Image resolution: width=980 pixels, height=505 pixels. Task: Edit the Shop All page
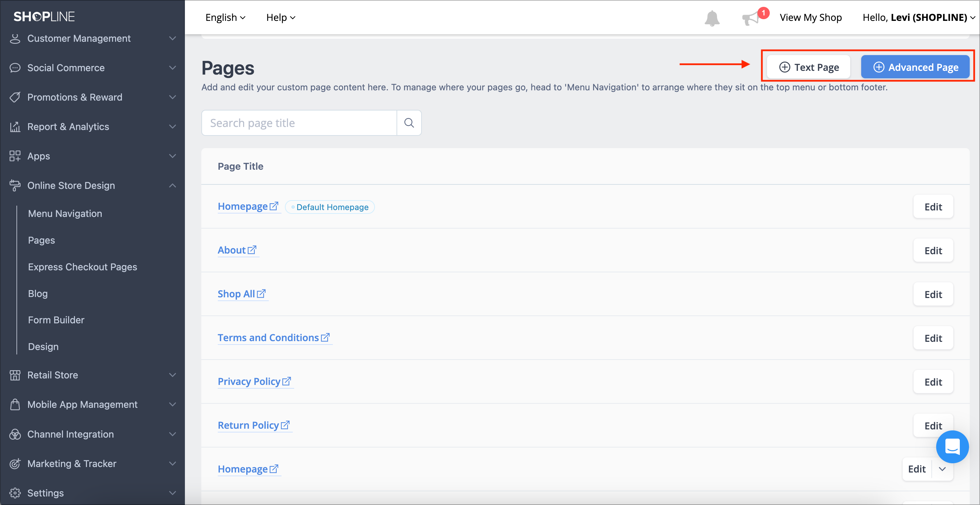point(933,294)
